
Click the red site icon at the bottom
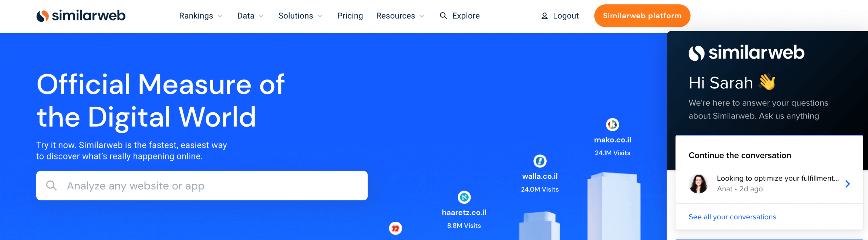click(x=395, y=228)
